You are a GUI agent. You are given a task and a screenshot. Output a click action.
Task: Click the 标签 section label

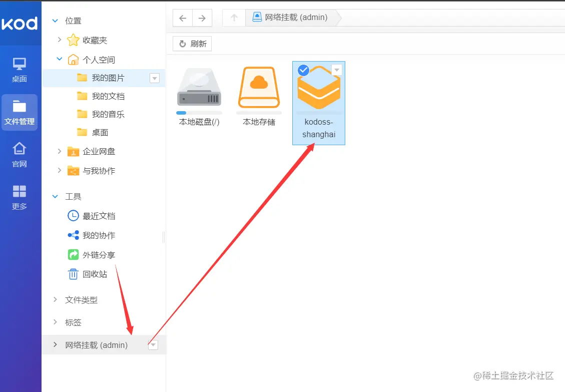coord(74,322)
